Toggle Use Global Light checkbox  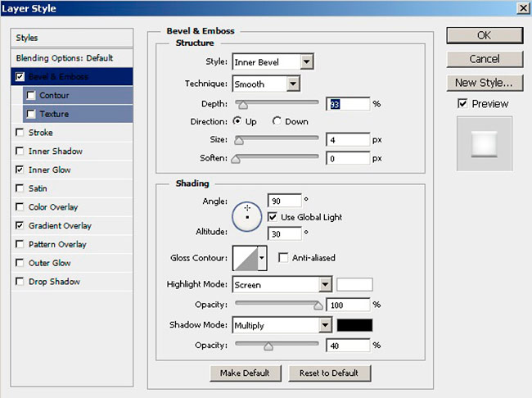tap(272, 217)
